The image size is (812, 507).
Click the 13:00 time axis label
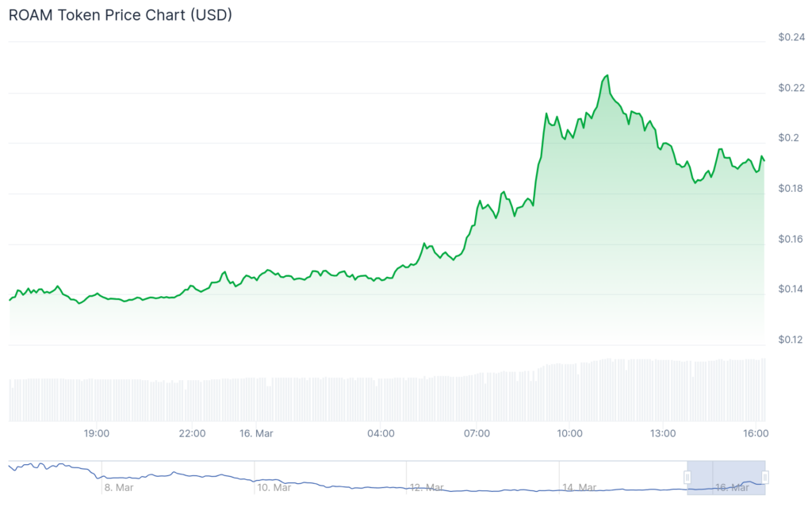(x=663, y=433)
